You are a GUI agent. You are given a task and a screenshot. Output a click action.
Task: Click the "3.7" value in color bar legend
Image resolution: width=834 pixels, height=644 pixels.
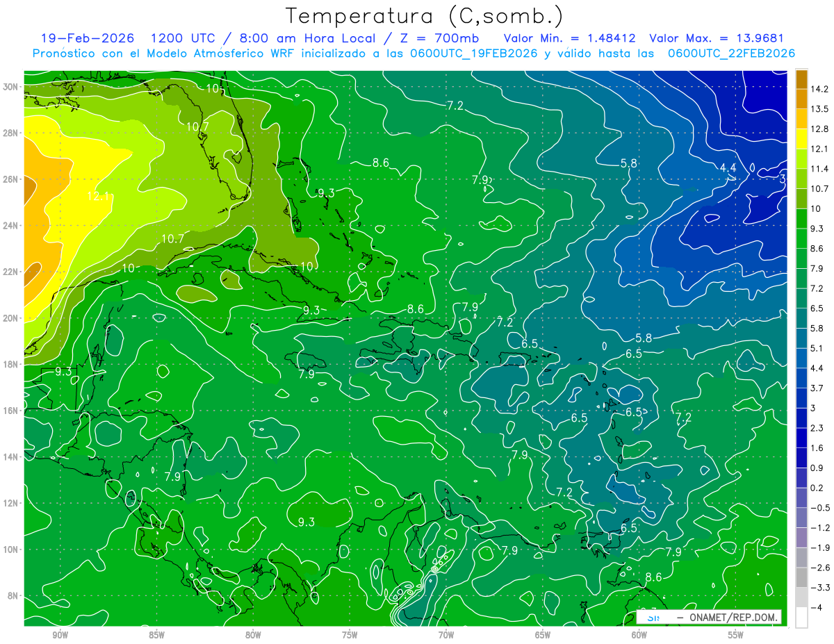point(817,388)
